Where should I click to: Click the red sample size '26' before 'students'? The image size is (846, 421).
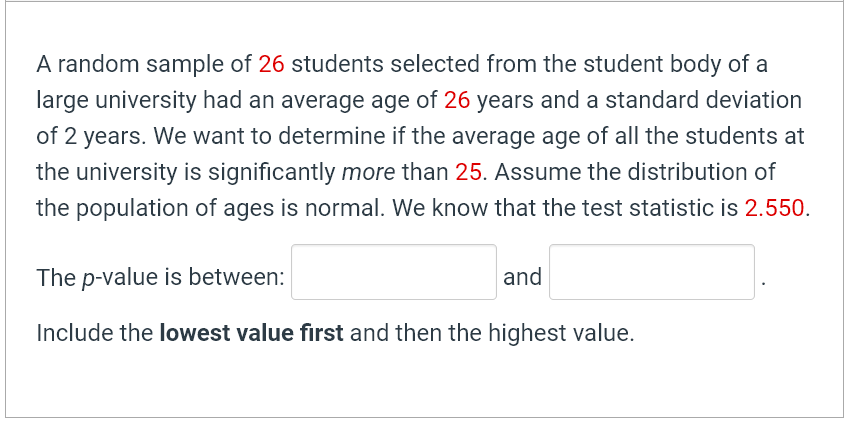tap(272, 65)
